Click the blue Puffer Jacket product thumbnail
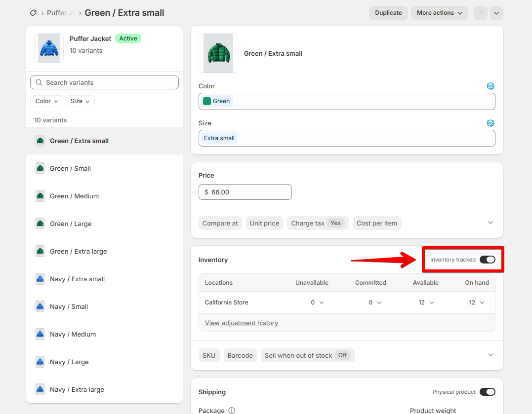The height and width of the screenshot is (414, 532). pos(49,48)
